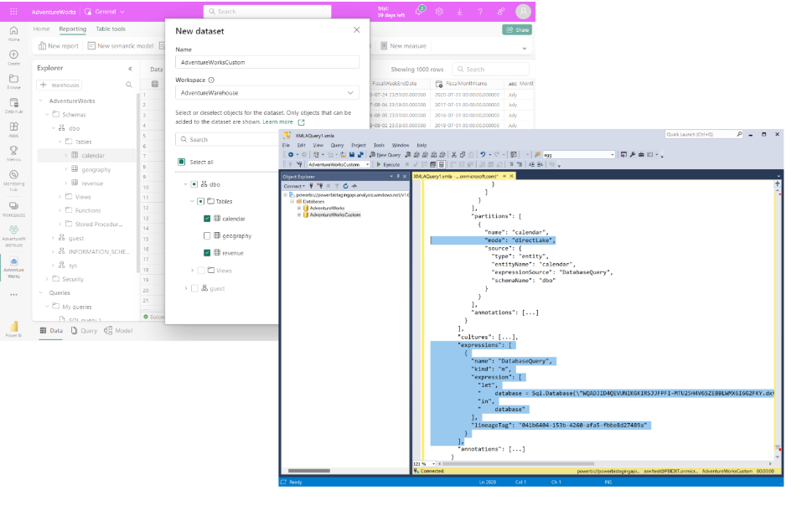
Task: Collapse the Tables node in dataset dialog
Action: point(192,201)
